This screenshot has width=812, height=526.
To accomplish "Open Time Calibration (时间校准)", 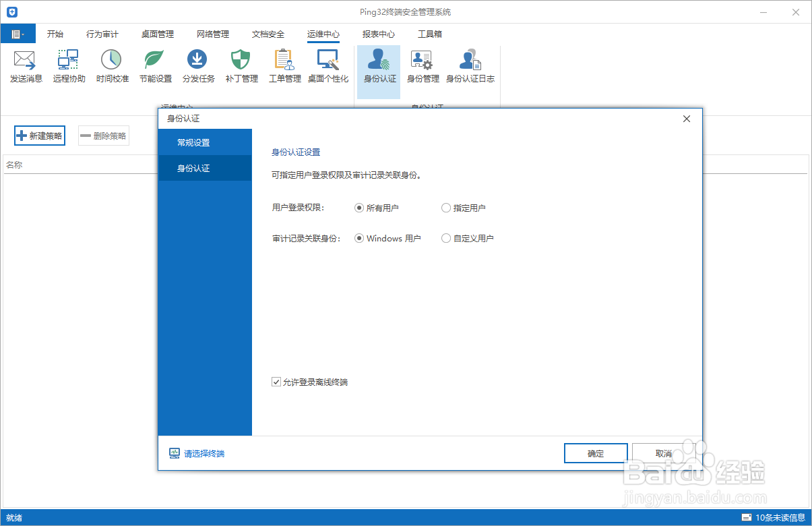I will click(x=113, y=67).
